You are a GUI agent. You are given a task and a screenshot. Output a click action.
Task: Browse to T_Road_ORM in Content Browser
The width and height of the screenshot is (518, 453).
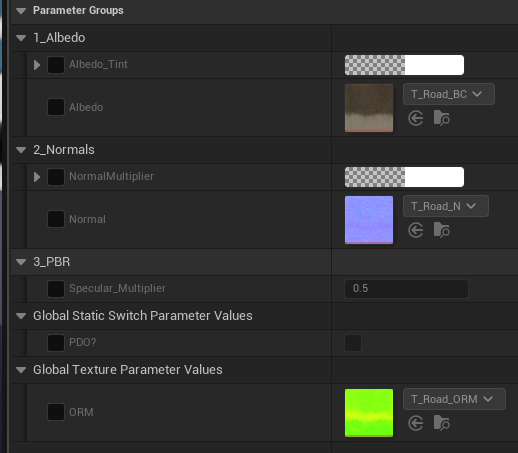[x=442, y=423]
